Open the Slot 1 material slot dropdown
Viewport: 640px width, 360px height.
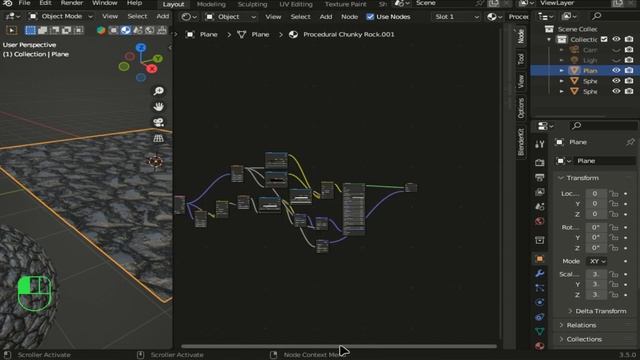point(456,17)
